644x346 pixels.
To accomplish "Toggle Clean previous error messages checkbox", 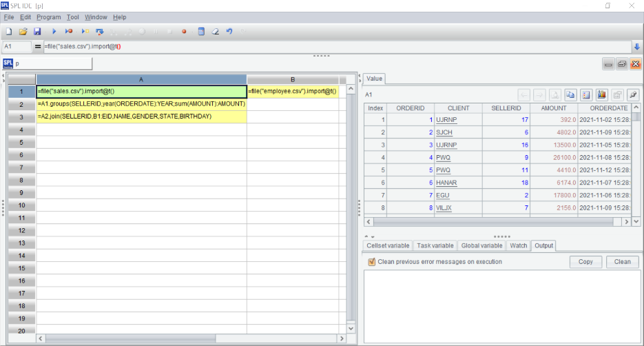I will point(372,262).
